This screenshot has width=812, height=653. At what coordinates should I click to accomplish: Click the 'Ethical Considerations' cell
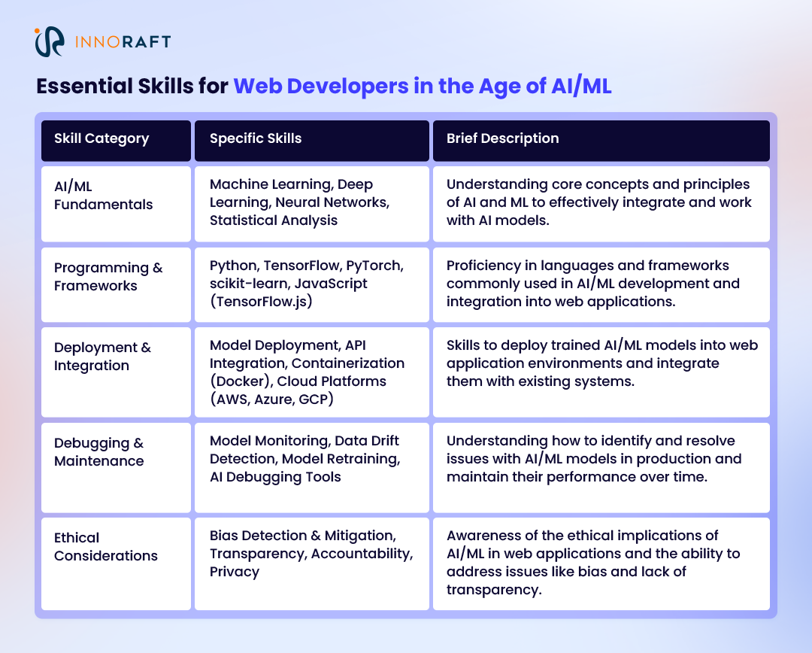click(x=116, y=564)
